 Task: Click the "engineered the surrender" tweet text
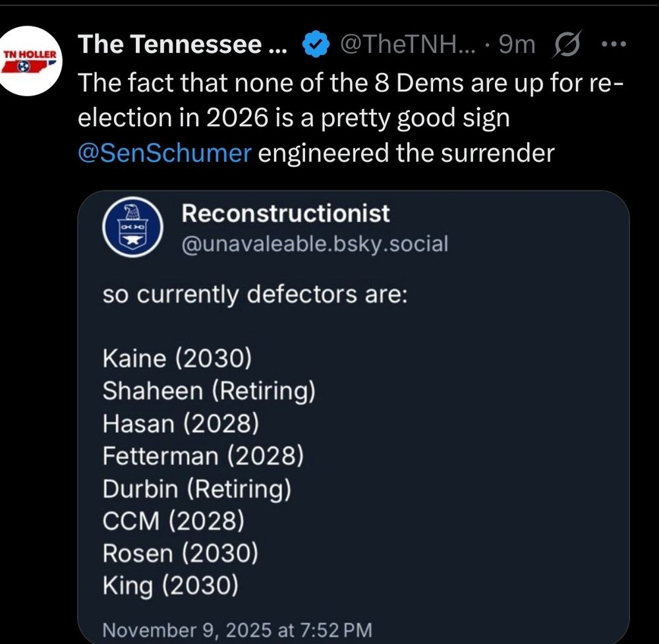(x=406, y=153)
